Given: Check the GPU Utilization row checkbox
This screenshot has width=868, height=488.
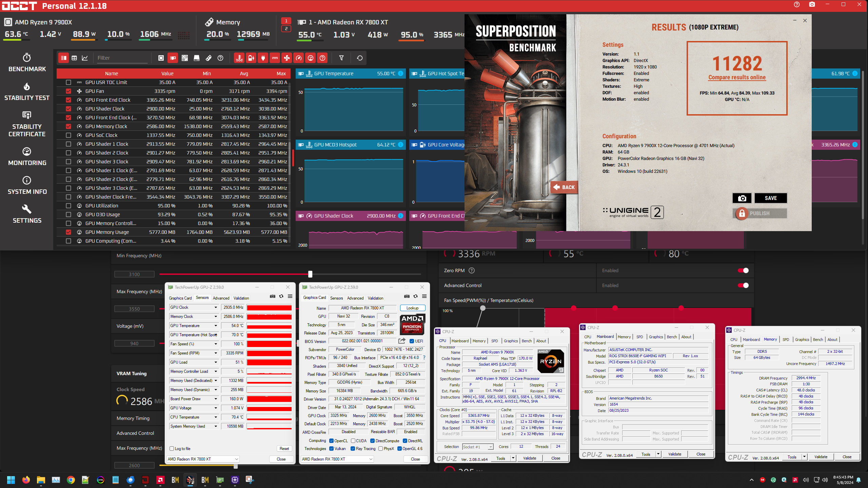Looking at the screenshot, I should click(x=68, y=206).
